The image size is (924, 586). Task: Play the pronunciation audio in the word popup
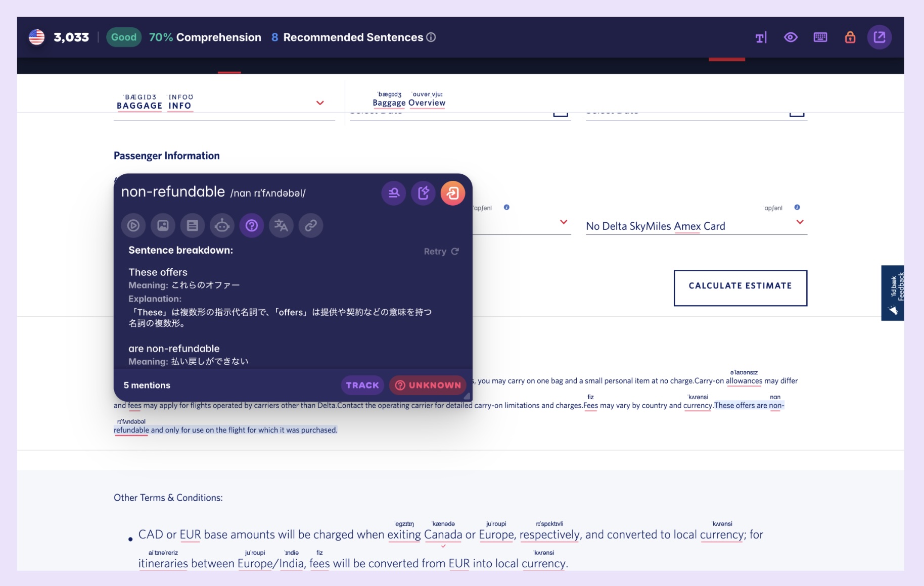(133, 226)
